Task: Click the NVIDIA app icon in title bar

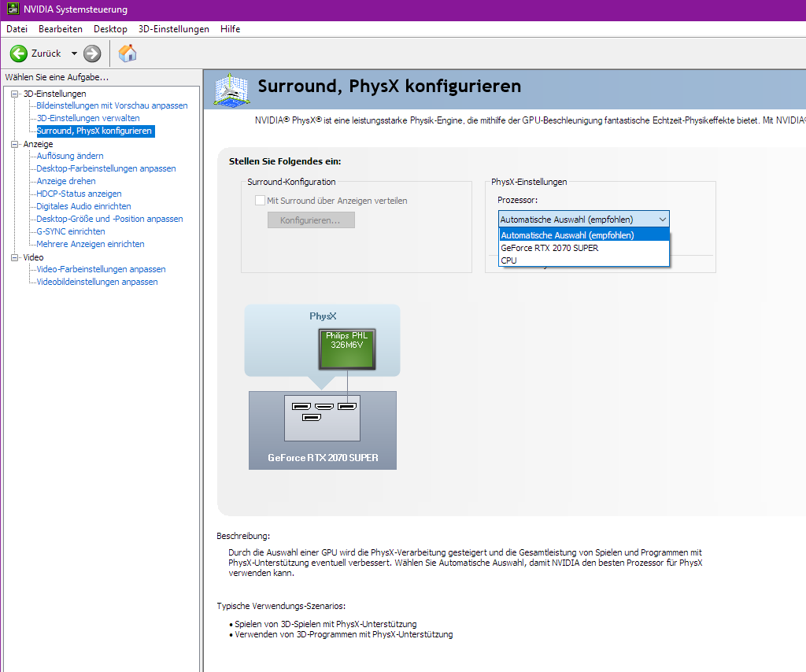Action: click(x=13, y=9)
